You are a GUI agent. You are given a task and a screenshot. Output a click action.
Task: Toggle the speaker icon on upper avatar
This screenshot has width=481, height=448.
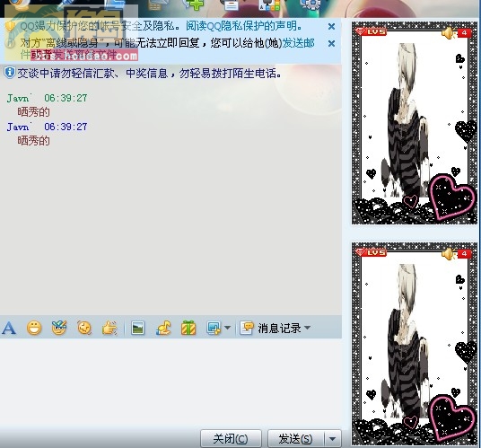pyautogui.click(x=449, y=33)
